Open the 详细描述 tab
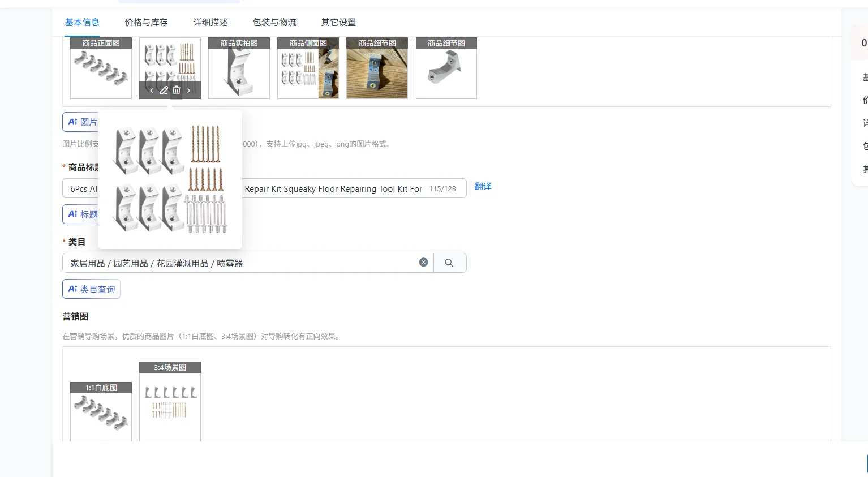The height and width of the screenshot is (477, 868). pyautogui.click(x=210, y=22)
